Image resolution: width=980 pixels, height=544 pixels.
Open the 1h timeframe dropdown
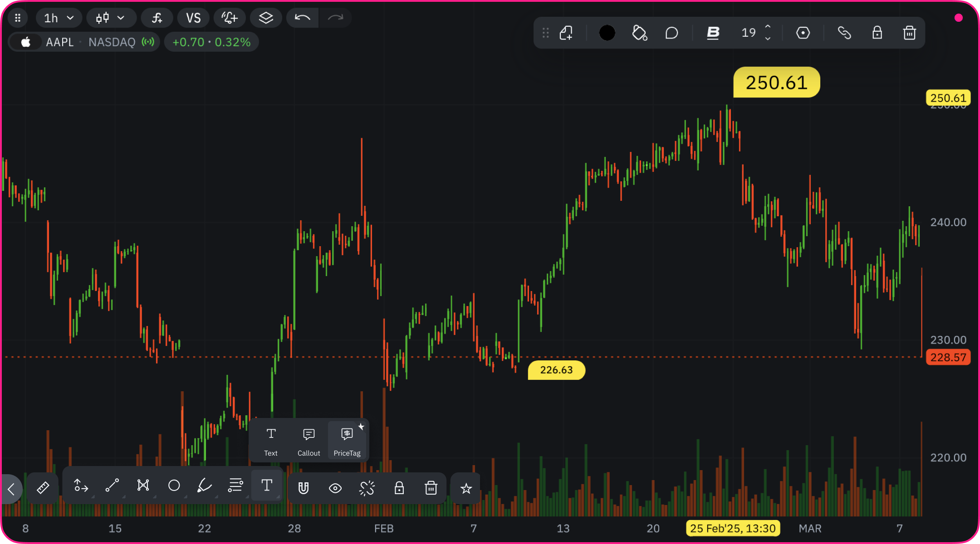59,18
